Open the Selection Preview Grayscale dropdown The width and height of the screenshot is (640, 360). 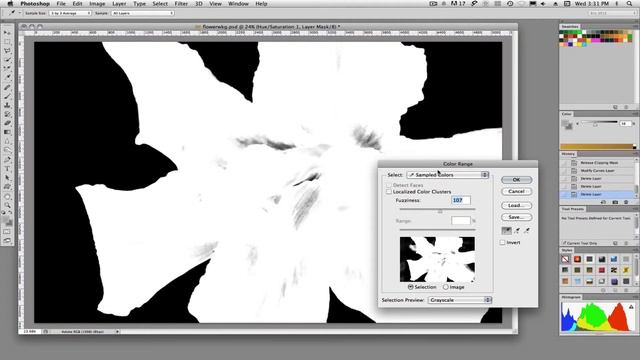pyautogui.click(x=460, y=300)
